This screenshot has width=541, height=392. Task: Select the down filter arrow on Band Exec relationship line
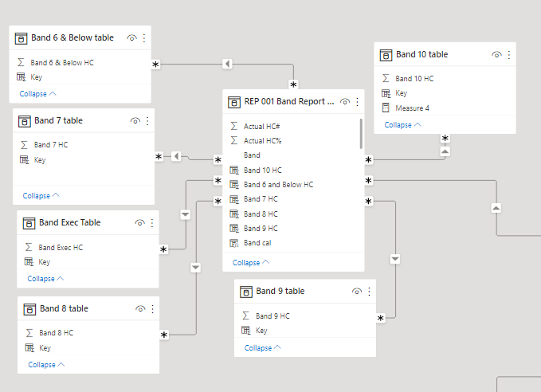click(186, 214)
